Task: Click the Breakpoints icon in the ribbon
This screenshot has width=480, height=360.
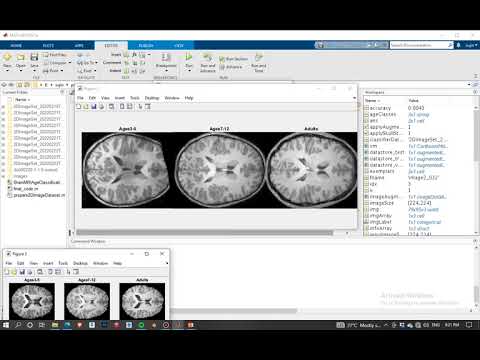Action: click(x=166, y=57)
